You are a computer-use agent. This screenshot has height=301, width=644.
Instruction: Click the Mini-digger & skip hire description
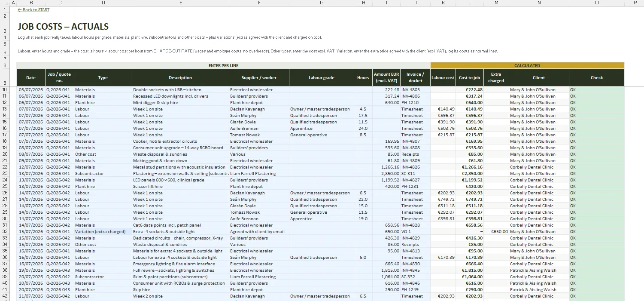180,103
